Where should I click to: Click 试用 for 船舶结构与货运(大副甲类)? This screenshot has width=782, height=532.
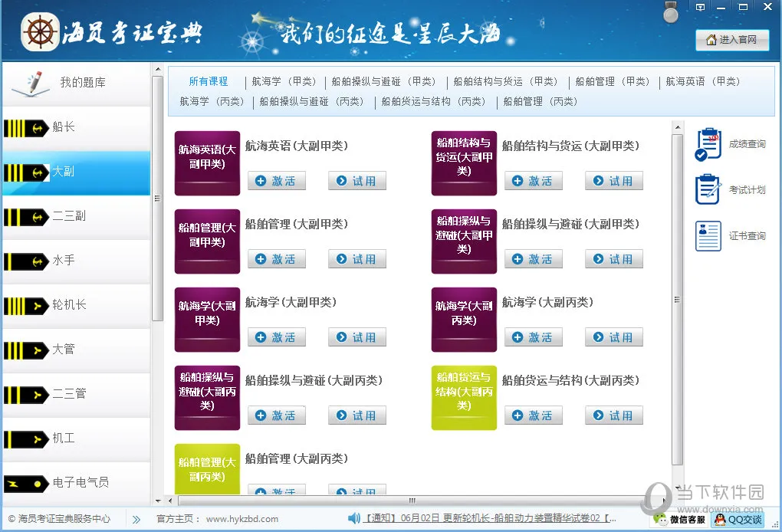(x=613, y=181)
